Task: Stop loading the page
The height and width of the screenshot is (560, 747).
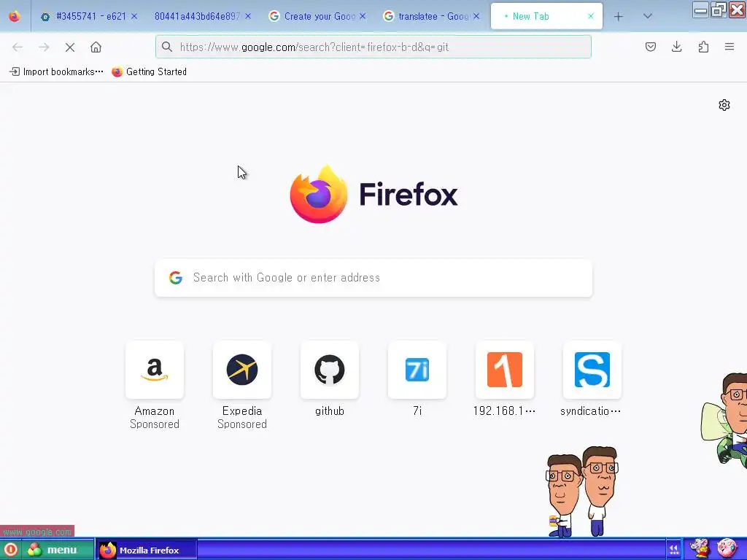Action: 70,47
